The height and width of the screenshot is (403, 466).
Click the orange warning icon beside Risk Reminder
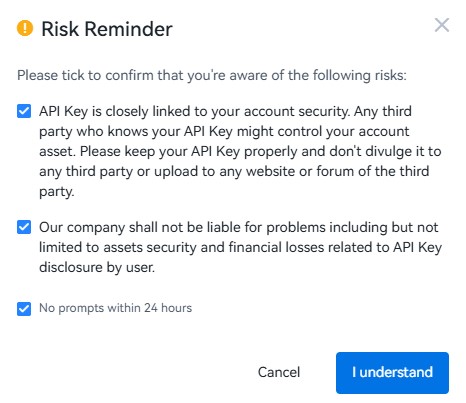point(25,28)
